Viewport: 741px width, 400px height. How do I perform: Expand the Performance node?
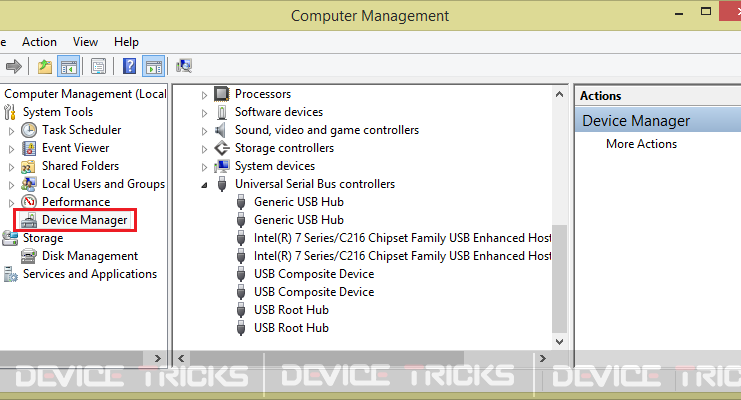tap(11, 203)
